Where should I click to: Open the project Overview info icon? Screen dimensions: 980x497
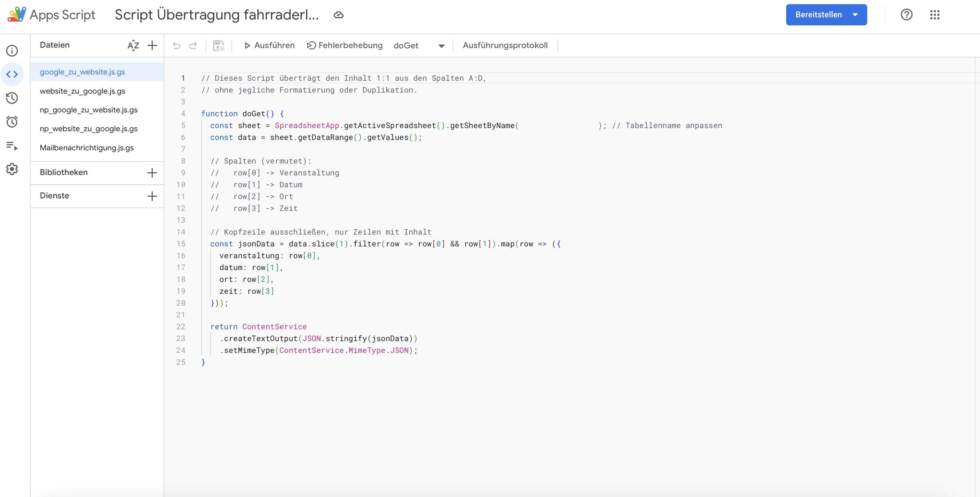[x=12, y=50]
